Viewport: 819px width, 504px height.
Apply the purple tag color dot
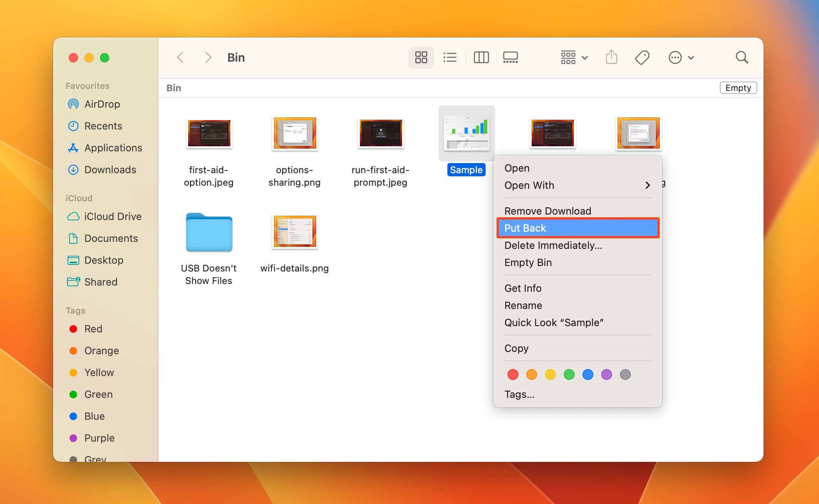[606, 375]
